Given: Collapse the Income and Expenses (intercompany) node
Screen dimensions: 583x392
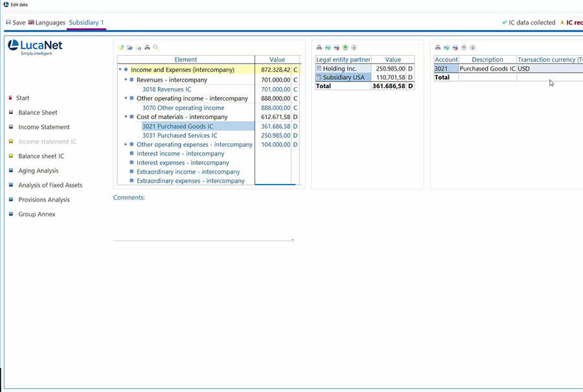Looking at the screenshot, I should click(x=120, y=69).
